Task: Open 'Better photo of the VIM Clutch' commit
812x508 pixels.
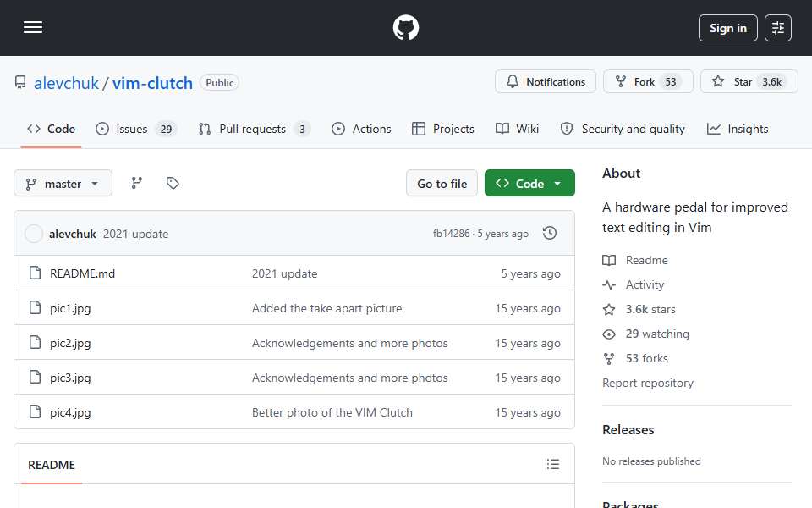Action: point(332,412)
